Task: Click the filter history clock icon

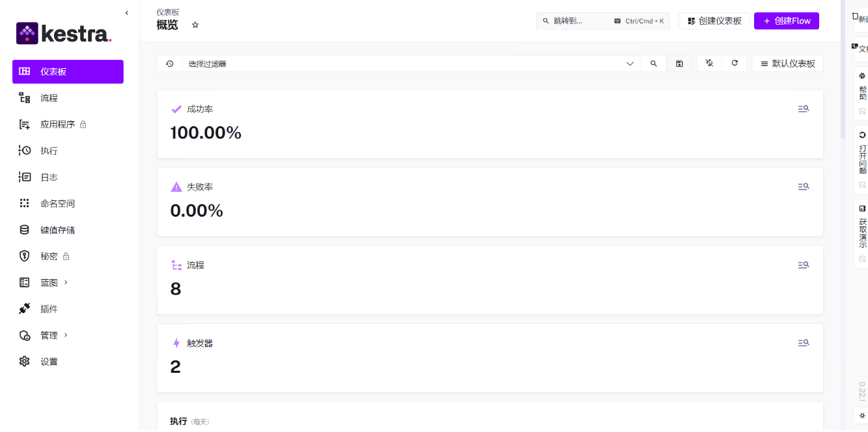Action: pos(169,64)
